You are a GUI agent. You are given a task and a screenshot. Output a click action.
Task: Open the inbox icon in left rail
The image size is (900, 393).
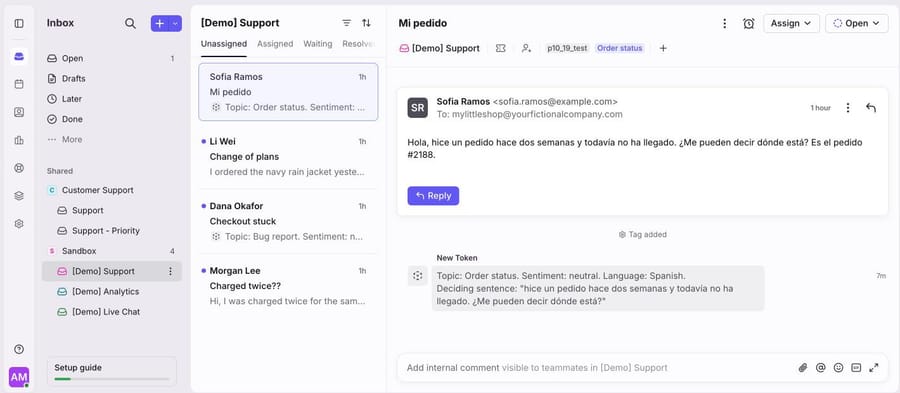pos(19,56)
